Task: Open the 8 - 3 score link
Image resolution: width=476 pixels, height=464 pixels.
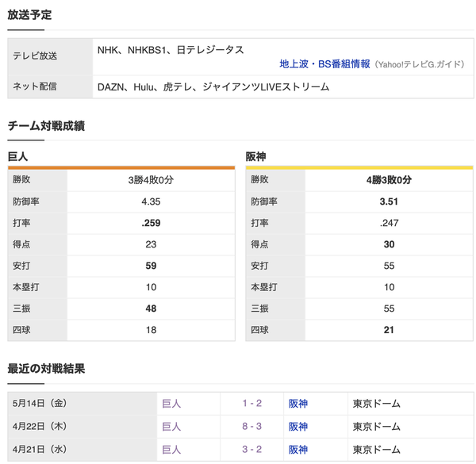Action: [x=251, y=427]
